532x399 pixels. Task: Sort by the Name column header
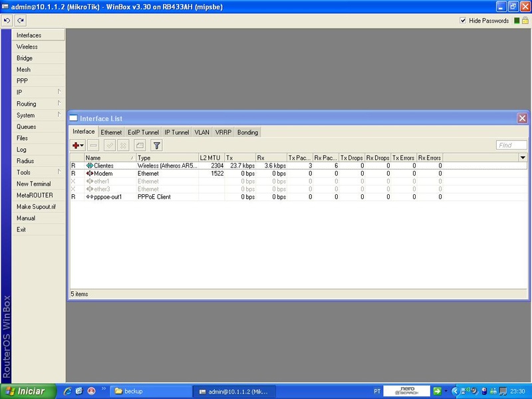coord(110,158)
